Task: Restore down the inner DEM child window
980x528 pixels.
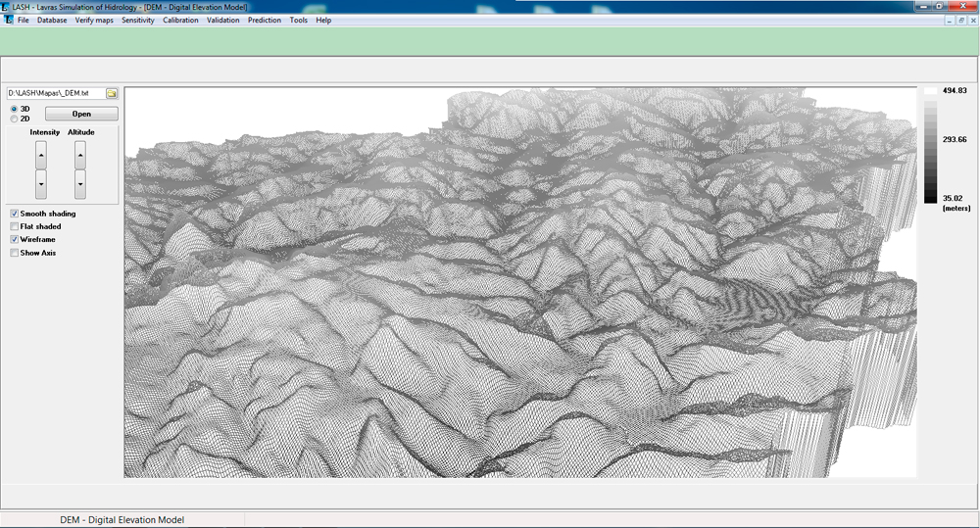Action: (x=960, y=21)
